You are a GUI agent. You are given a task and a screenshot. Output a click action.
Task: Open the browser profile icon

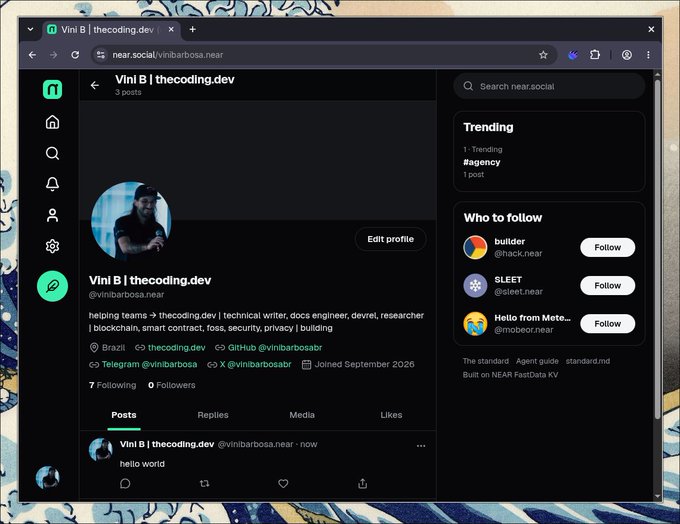coord(627,55)
